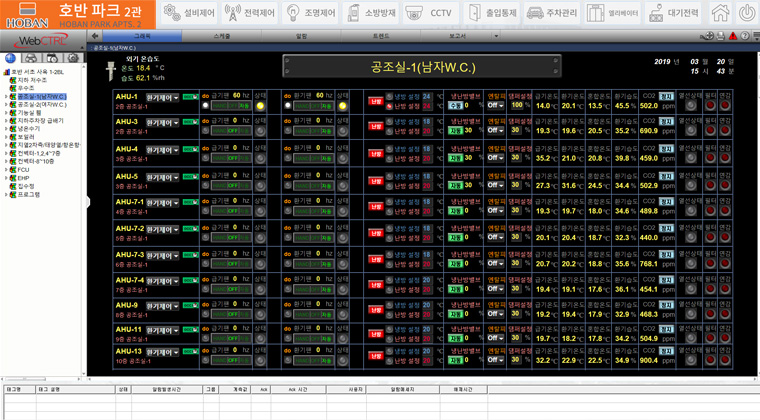Screen dimensions: 760x420
Task: Toggle AHU-1 valve 수동 mode button
Action: coord(455,105)
